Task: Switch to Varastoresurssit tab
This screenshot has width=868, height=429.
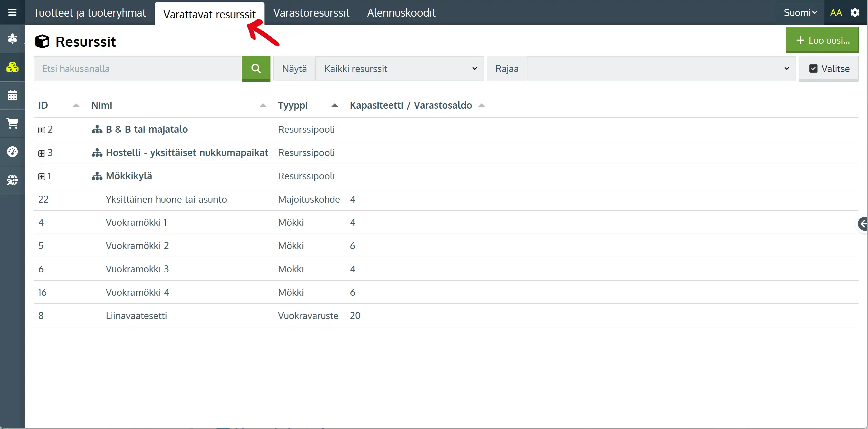Action: tap(311, 13)
